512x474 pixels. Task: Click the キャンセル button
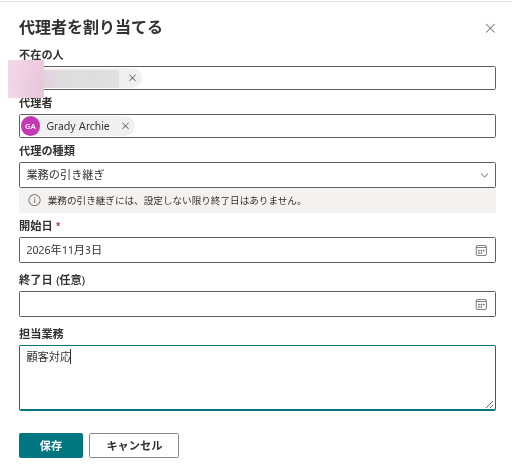(x=134, y=445)
